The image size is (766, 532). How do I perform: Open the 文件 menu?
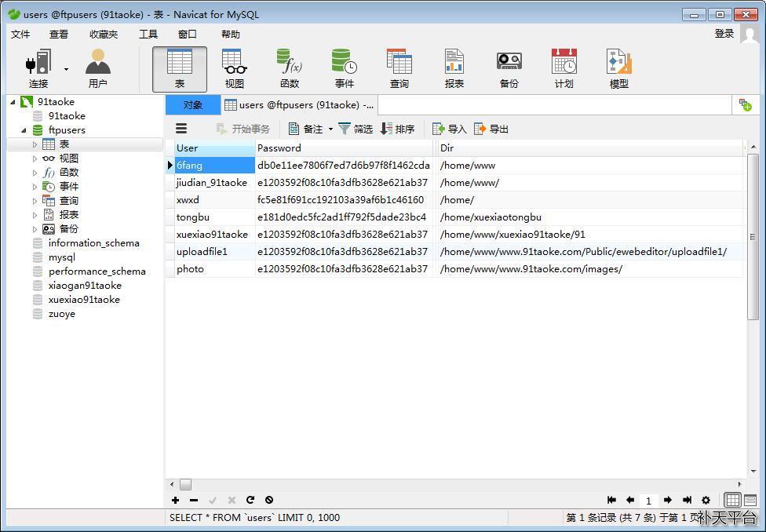point(20,35)
